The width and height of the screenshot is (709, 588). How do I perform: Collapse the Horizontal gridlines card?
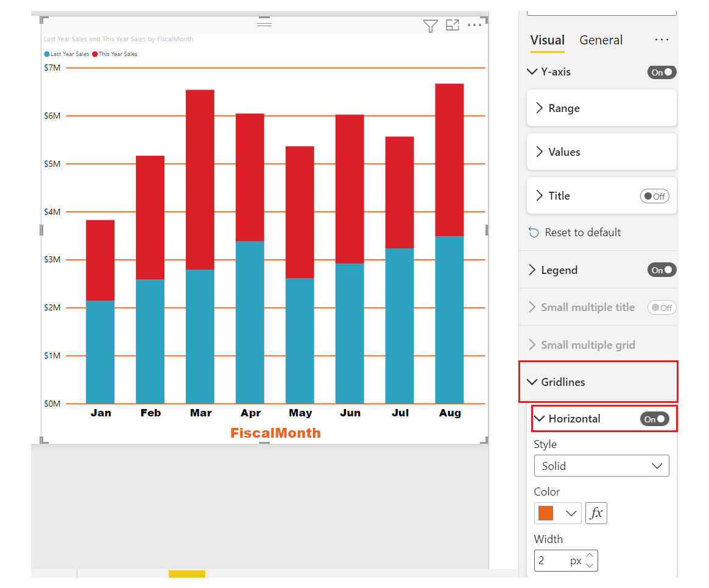tap(540, 419)
